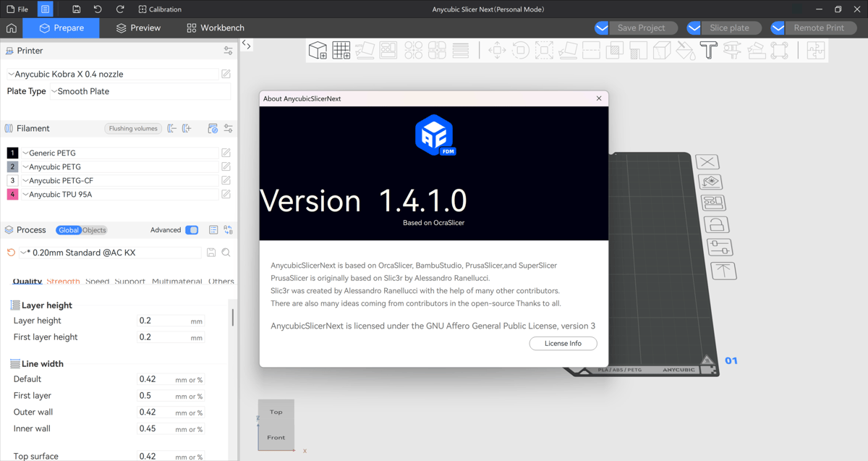868x461 pixels.
Task: Click the add filament icon
Action: [187, 128]
